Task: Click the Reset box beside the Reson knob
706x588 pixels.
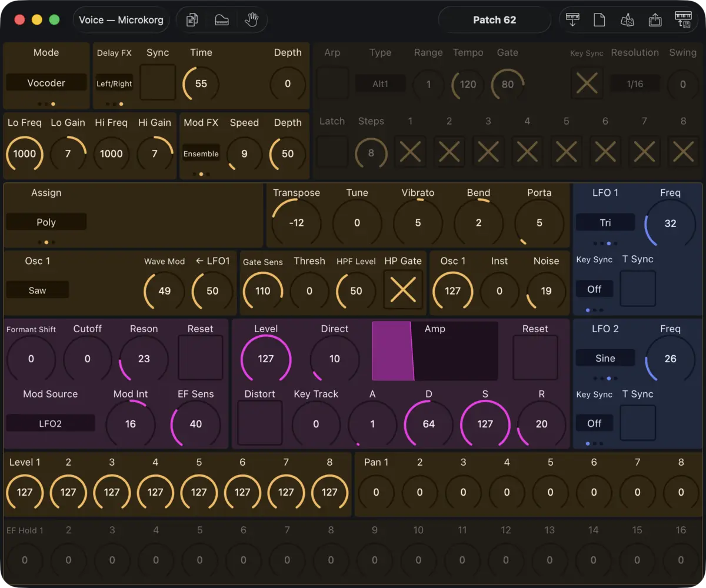Action: (x=201, y=358)
